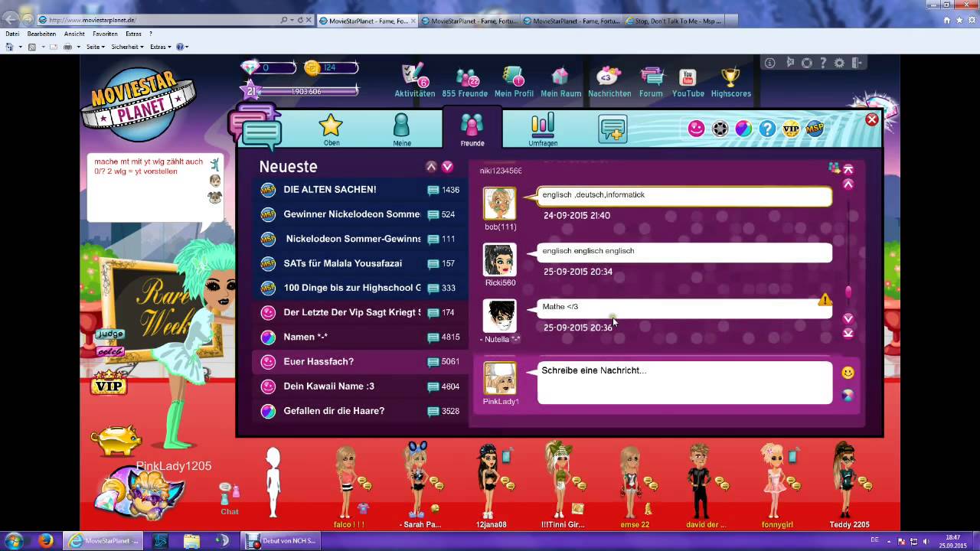This screenshot has width=980, height=551.
Task: Jump to bottom of messages
Action: (x=848, y=333)
